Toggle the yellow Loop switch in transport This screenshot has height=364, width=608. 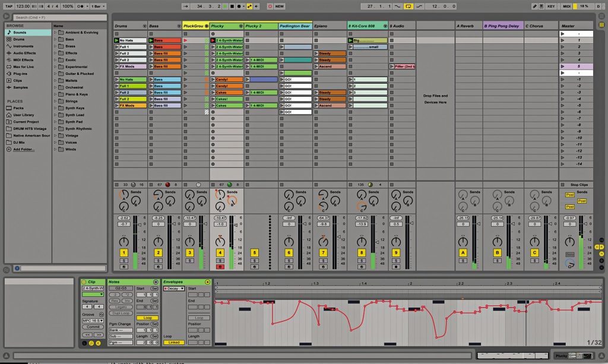(x=408, y=6)
